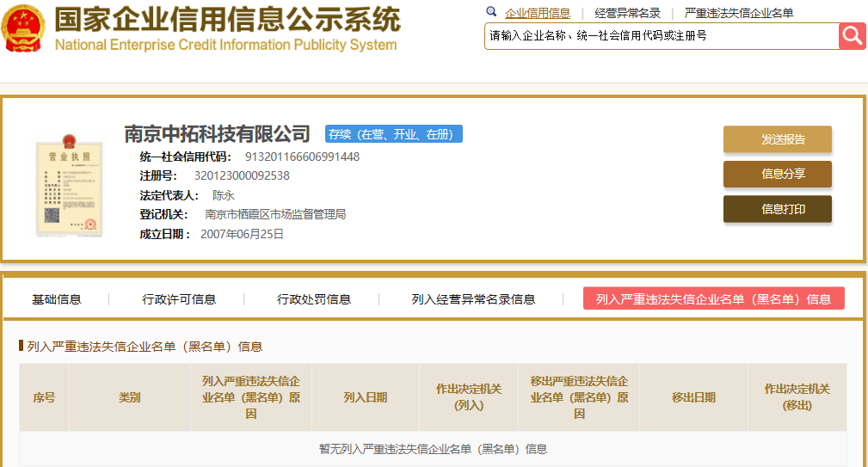The height and width of the screenshot is (467, 868).
Task: Select the credit code 913201166606991448
Action: pyautogui.click(x=302, y=157)
